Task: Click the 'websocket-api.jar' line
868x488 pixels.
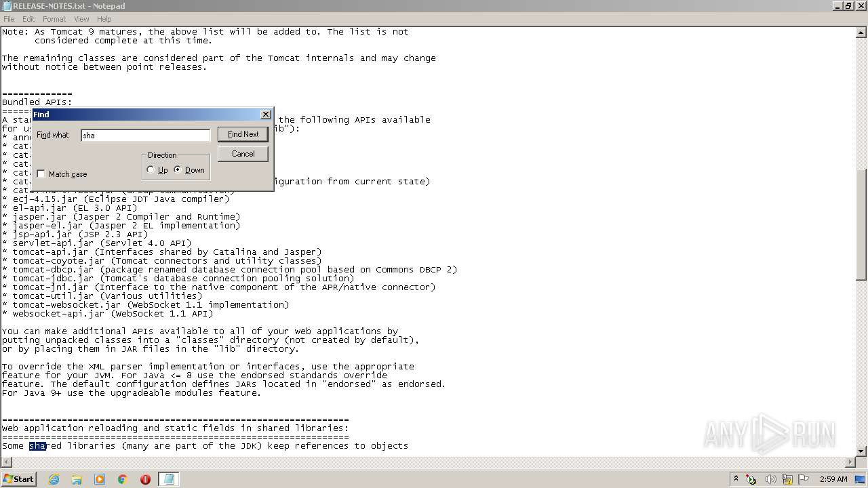Action: point(108,314)
